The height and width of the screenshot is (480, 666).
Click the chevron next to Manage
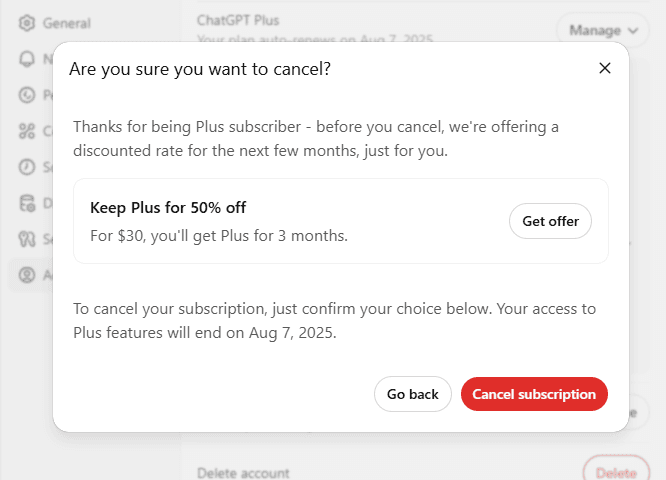click(633, 31)
